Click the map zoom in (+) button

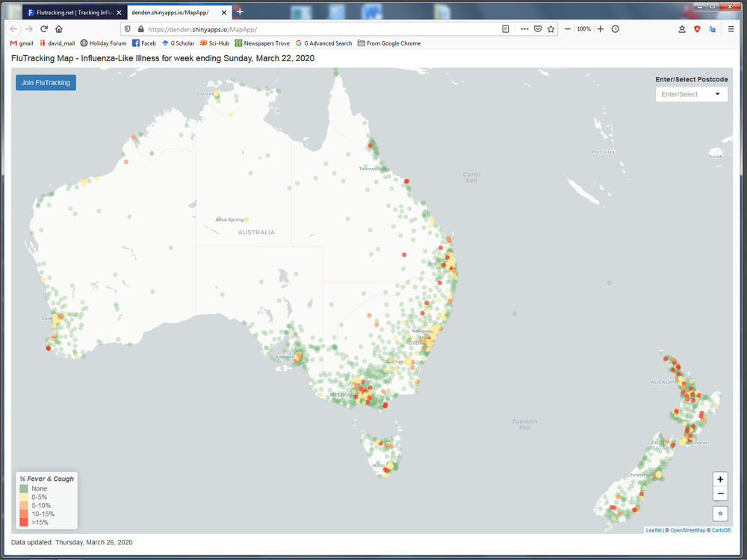point(720,479)
